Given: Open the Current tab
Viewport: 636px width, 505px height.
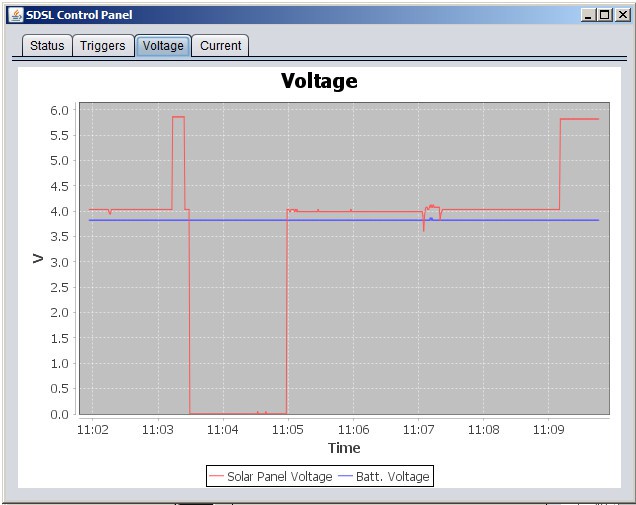Looking at the screenshot, I should click(x=220, y=45).
